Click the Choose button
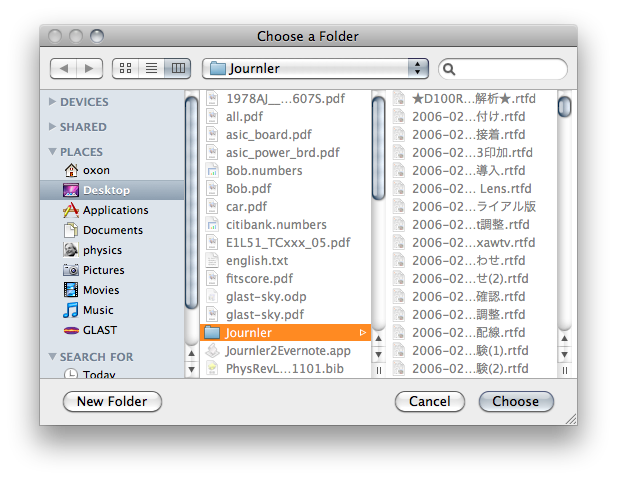The height and width of the screenshot is (480, 617). tap(516, 401)
